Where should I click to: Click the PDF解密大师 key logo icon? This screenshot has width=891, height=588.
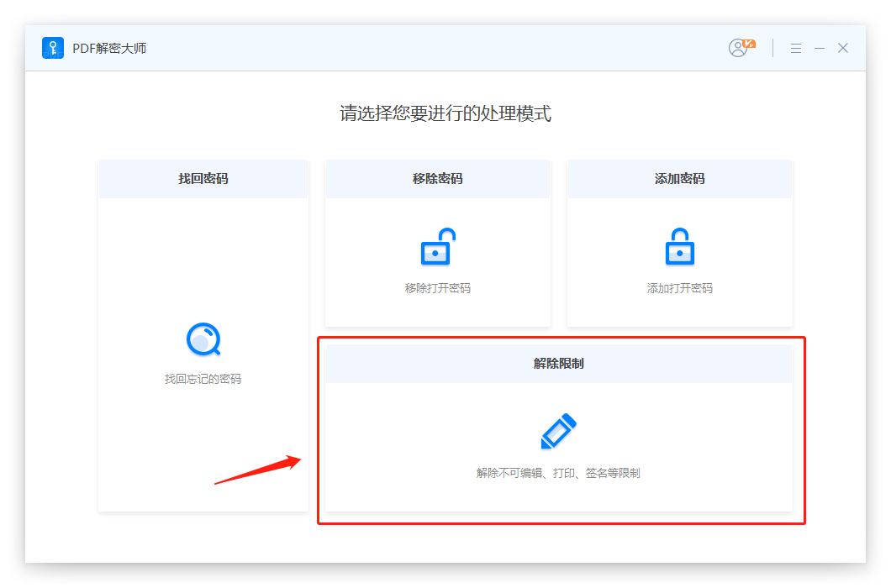click(x=53, y=48)
